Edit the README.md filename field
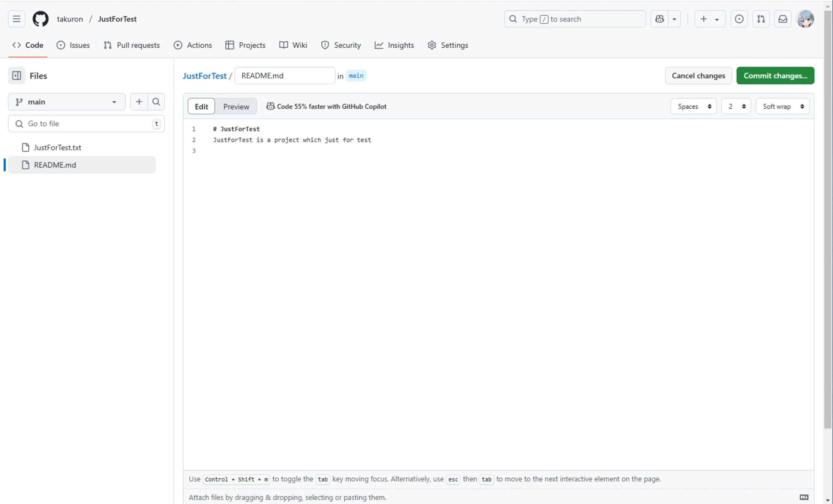Screen dimensions: 833x504 coord(285,76)
